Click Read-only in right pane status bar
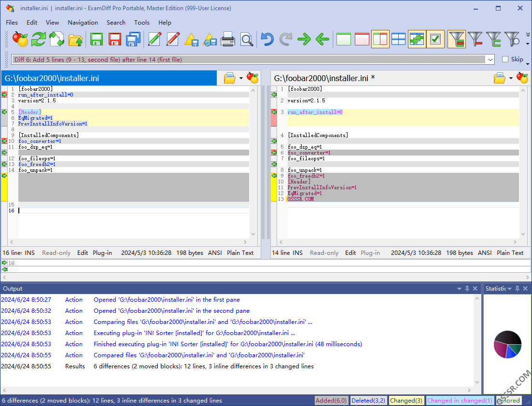The height and width of the screenshot is (406, 532). [324, 252]
